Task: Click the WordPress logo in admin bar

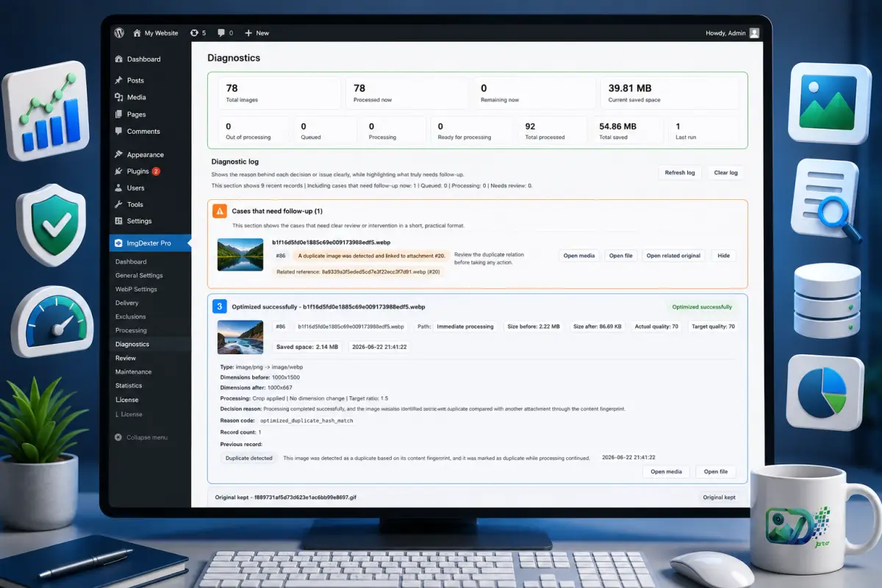Action: [x=119, y=33]
